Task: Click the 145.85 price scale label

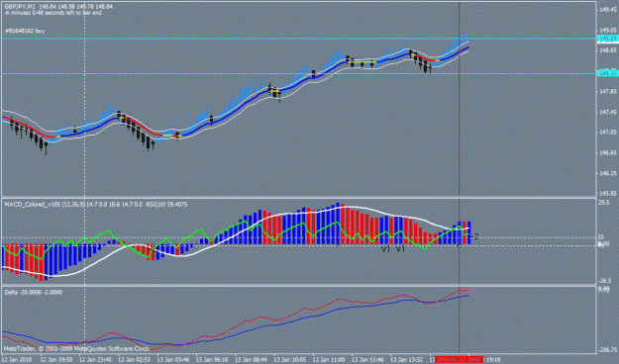Action: tap(608, 194)
